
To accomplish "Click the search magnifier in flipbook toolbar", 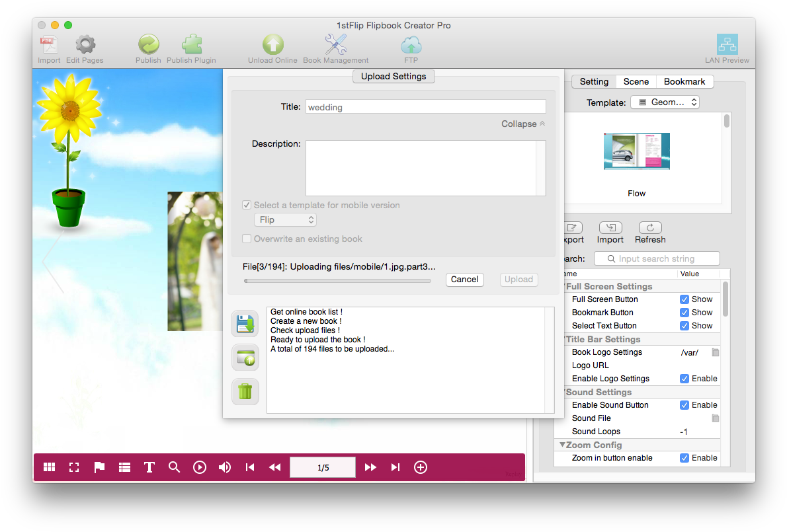I will click(174, 467).
